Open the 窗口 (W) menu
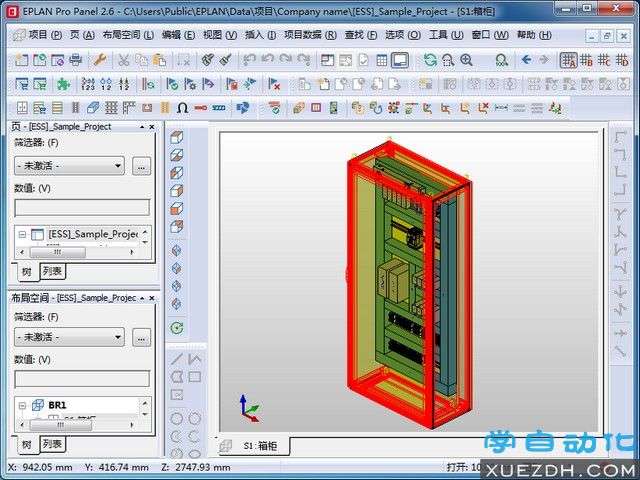Viewport: 640px width, 480px height. tap(490, 35)
